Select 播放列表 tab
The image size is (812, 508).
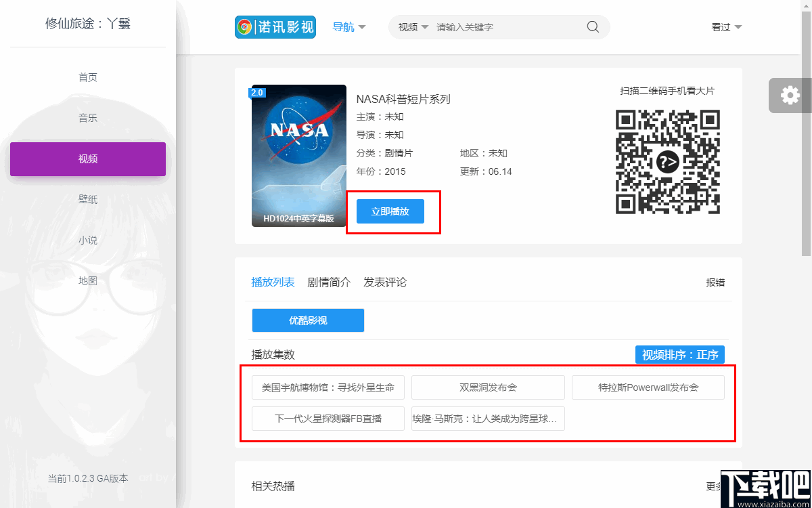click(x=273, y=282)
